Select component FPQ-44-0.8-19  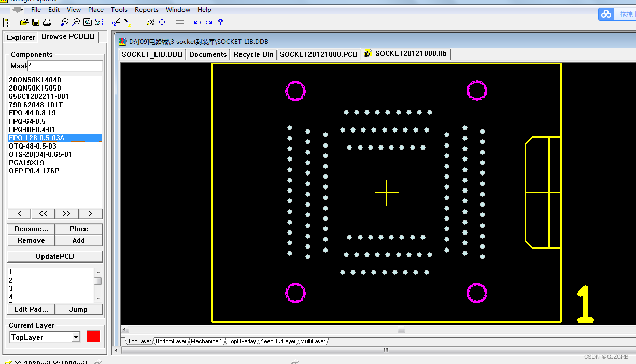pos(54,113)
